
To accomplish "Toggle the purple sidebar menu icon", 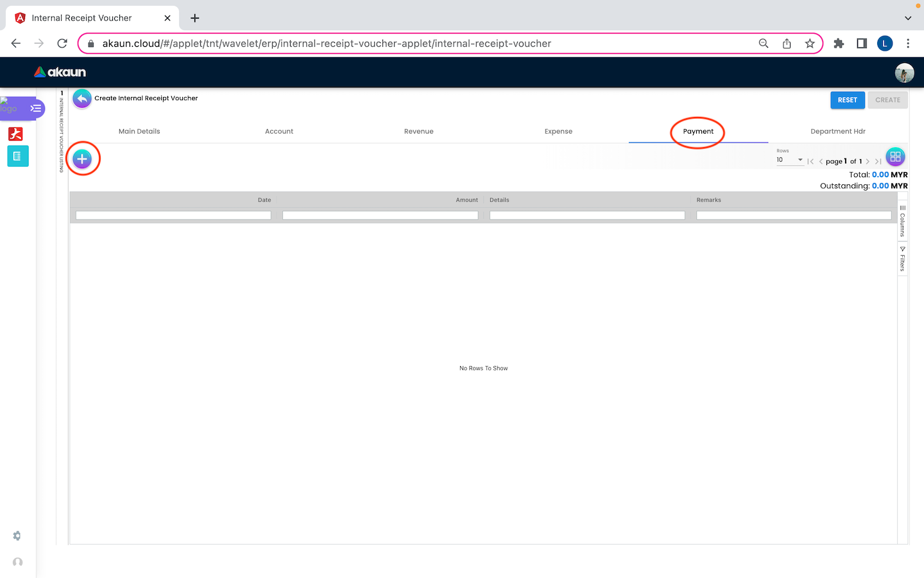I will (x=36, y=108).
